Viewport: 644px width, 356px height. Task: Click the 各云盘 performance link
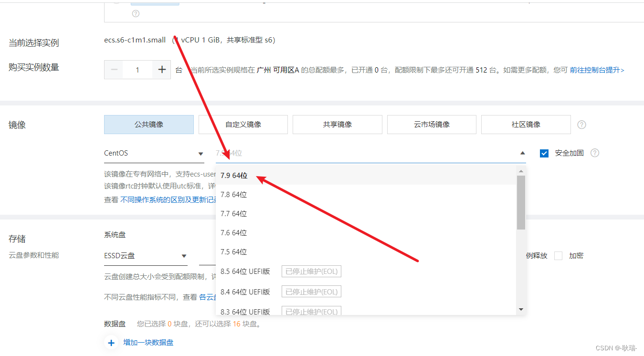click(x=208, y=297)
